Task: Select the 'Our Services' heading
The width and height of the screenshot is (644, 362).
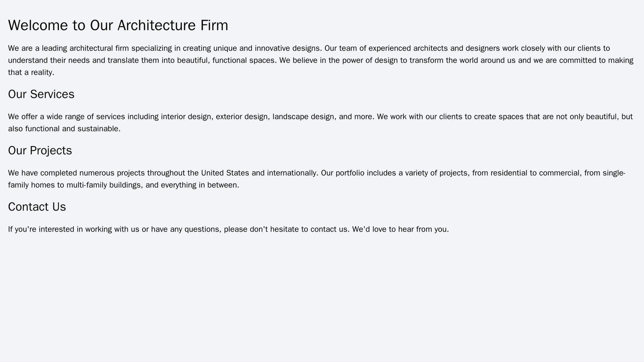Action: [41, 94]
